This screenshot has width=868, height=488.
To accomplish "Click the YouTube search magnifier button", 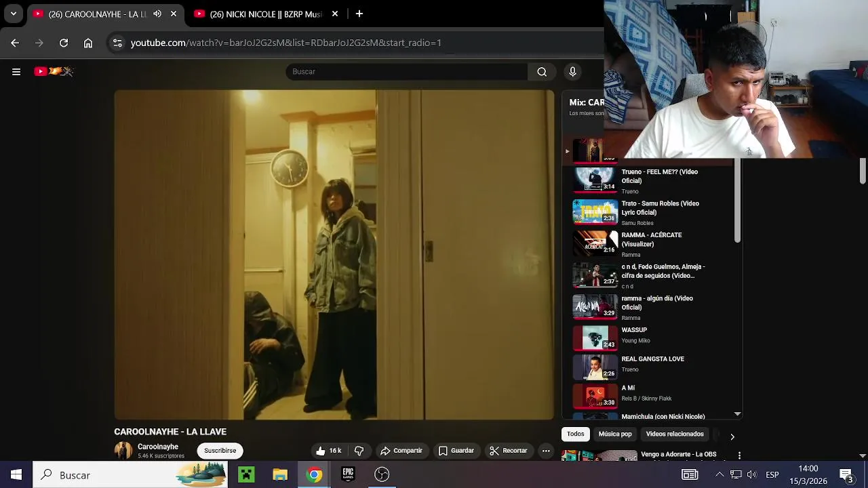I will 542,72.
